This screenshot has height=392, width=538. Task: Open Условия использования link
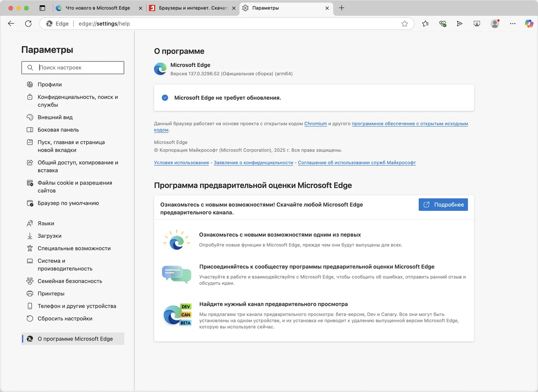coord(181,163)
